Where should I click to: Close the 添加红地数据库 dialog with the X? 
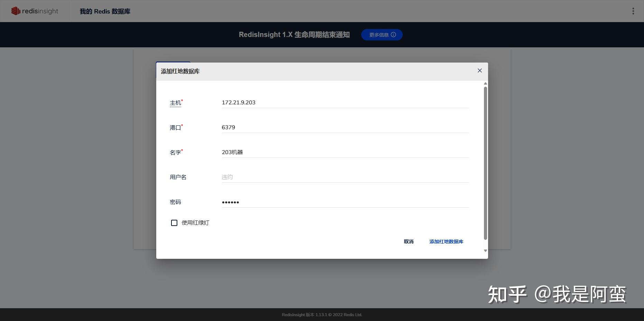(479, 70)
